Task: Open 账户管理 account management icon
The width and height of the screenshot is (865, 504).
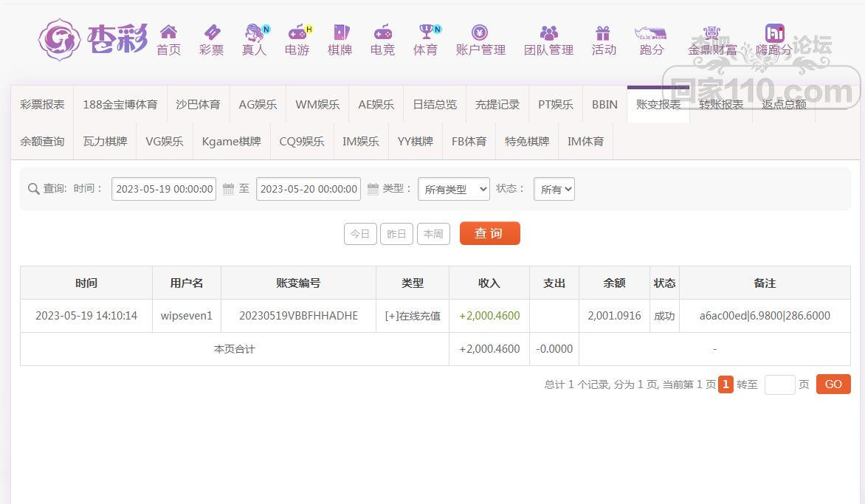Action: tap(480, 32)
